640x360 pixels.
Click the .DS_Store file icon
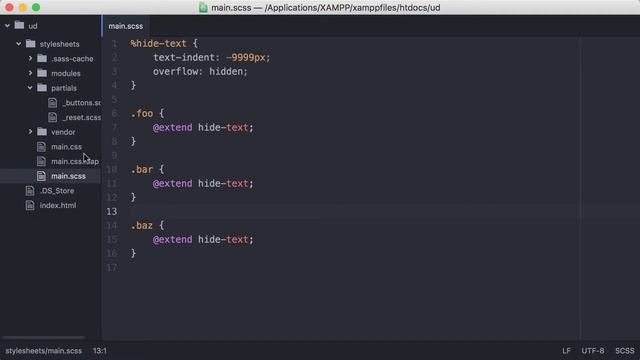tap(30, 191)
